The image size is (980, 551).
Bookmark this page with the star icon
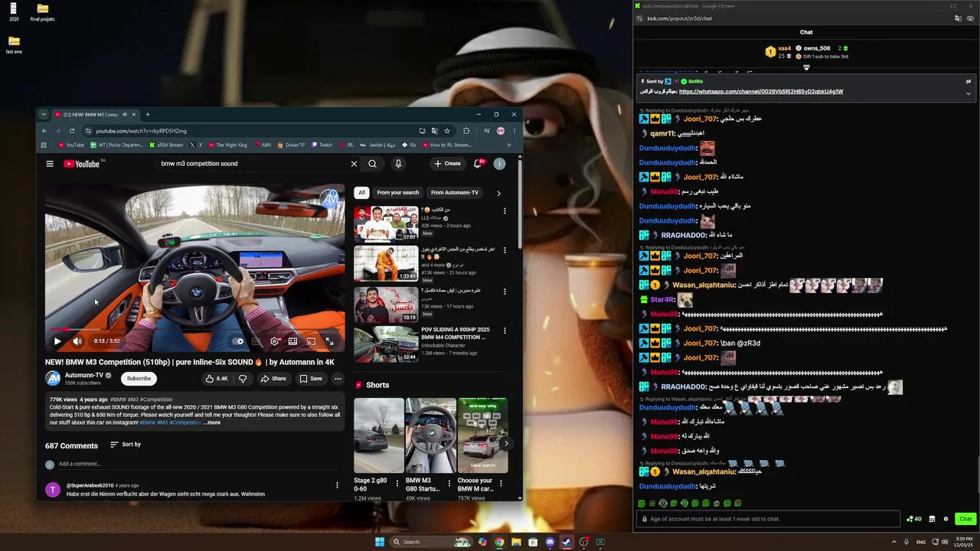point(447,131)
